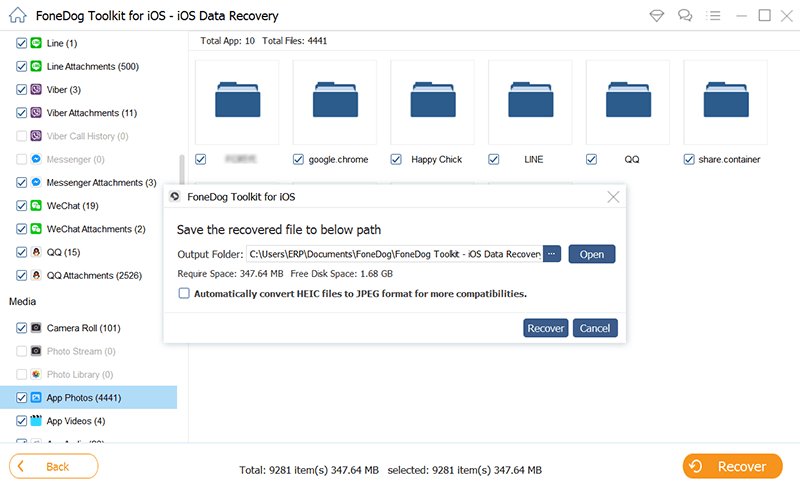
Task: Click the Messenger Attachments icon
Action: (36, 182)
